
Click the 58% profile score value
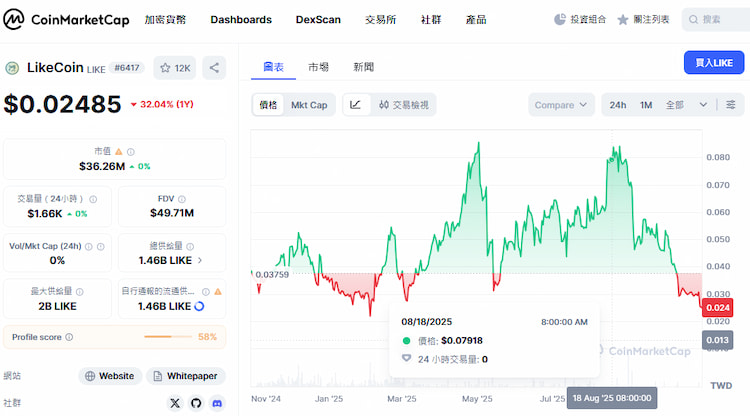pyautogui.click(x=207, y=337)
